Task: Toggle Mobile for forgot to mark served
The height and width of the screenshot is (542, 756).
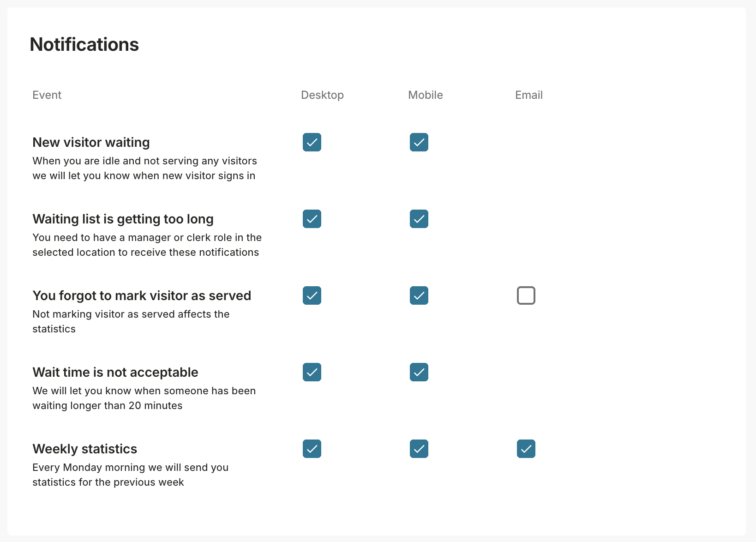Action: tap(419, 295)
